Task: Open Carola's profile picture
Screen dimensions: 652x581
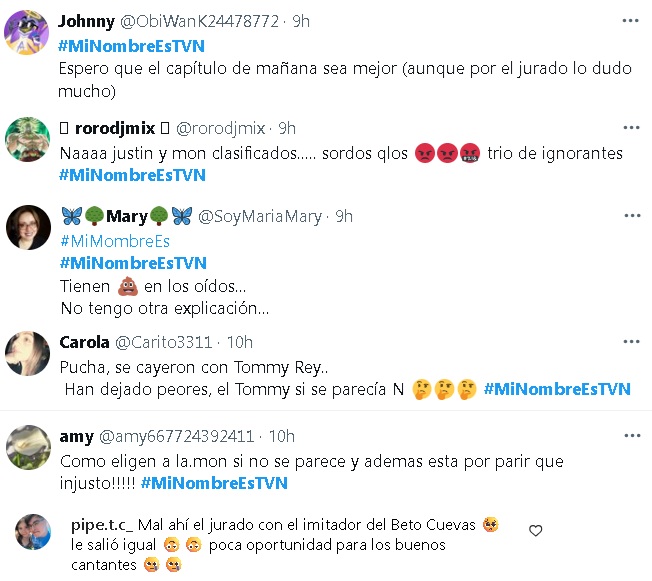Action: pyautogui.click(x=27, y=353)
